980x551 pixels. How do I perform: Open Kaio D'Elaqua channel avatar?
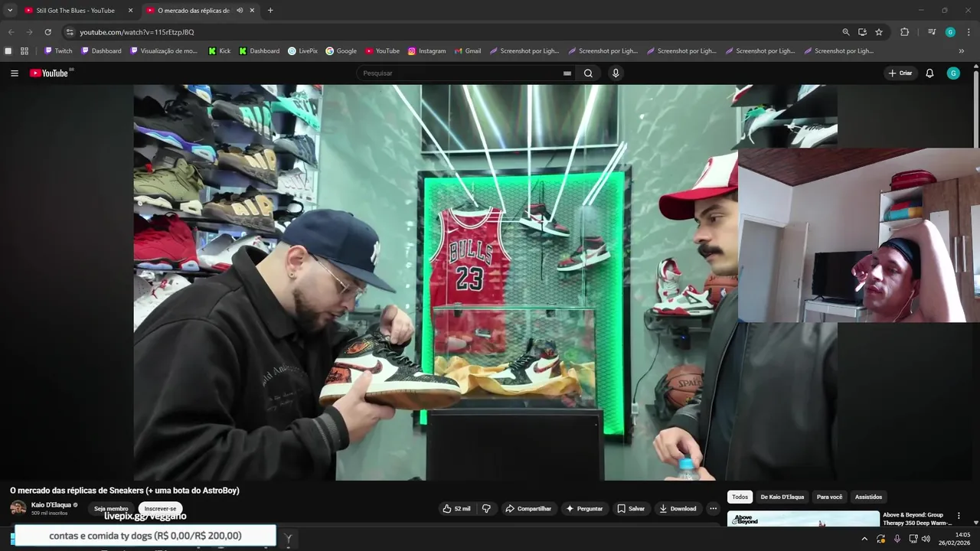tap(18, 508)
